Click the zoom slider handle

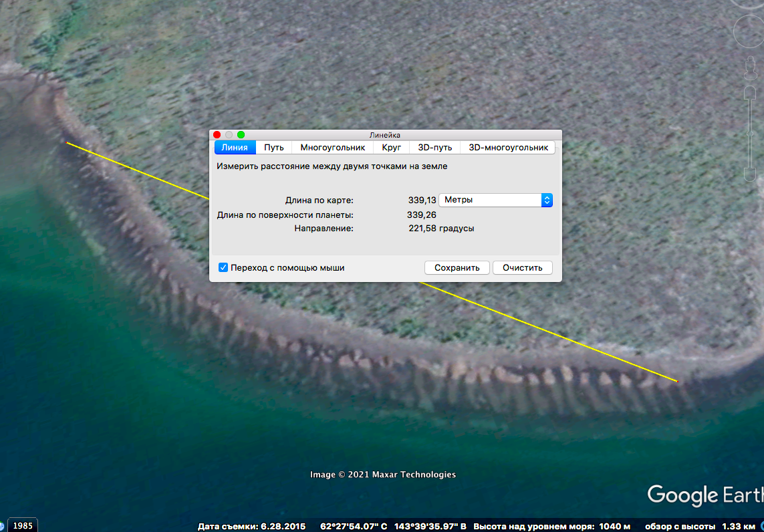coord(751,132)
